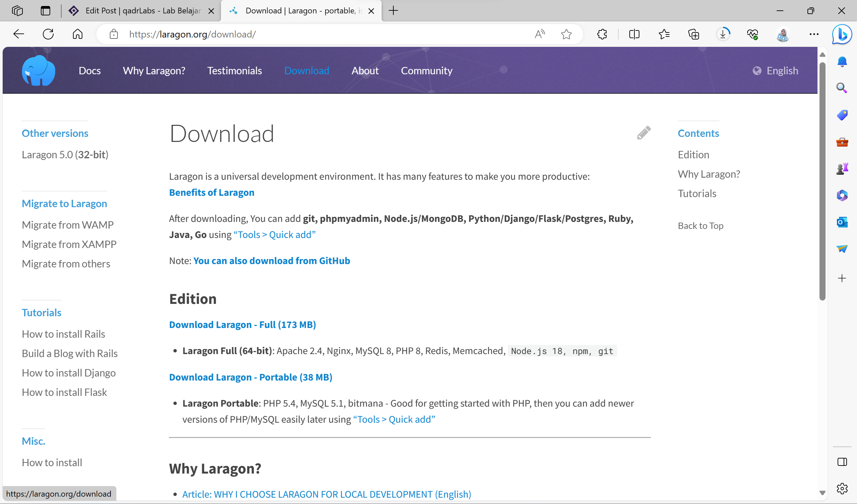Open How to install Rails tutorial
The width and height of the screenshot is (857, 504).
63,334
